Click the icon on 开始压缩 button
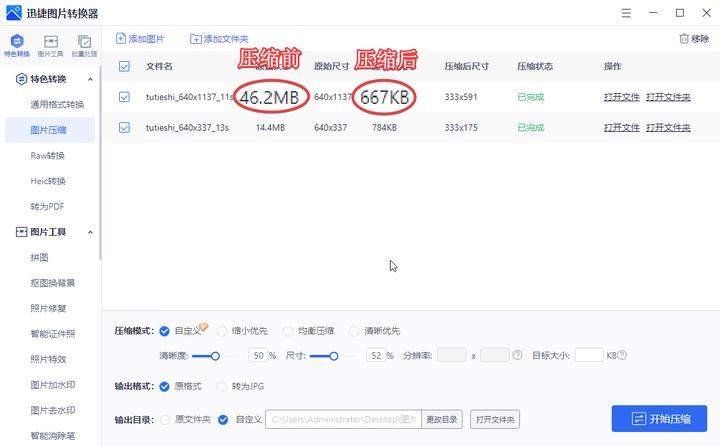 (x=638, y=418)
